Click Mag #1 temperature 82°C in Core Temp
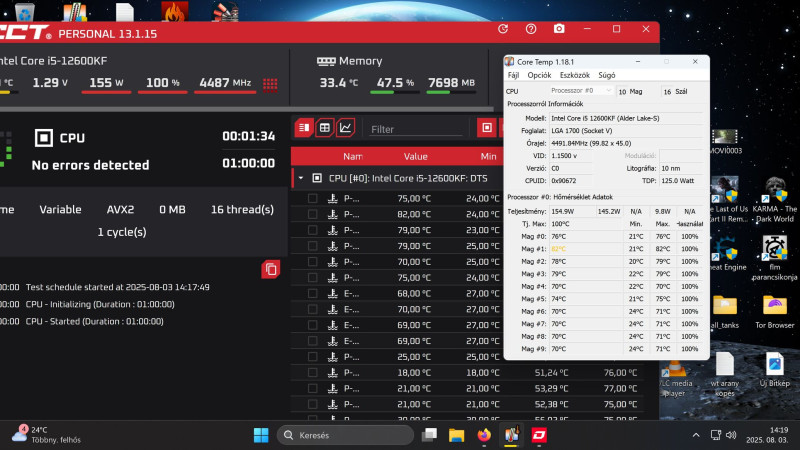800x450 pixels. click(558, 249)
